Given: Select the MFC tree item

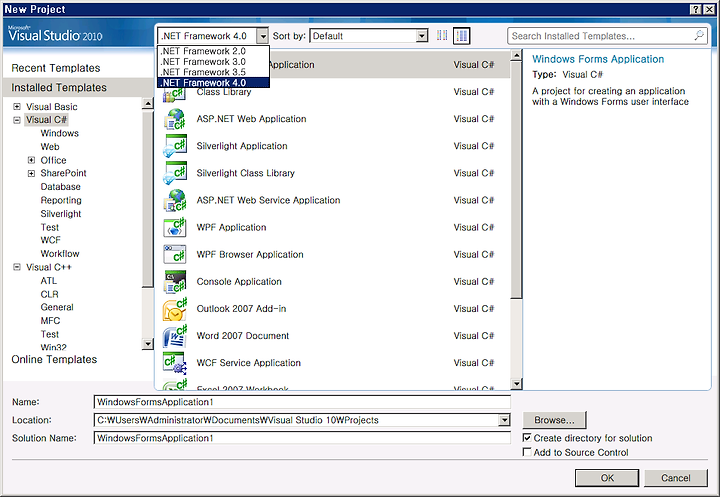Looking at the screenshot, I should tap(50, 321).
